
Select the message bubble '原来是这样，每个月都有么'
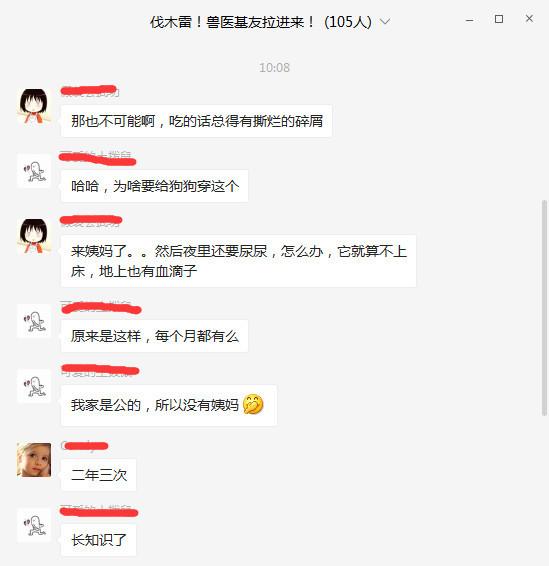point(154,336)
